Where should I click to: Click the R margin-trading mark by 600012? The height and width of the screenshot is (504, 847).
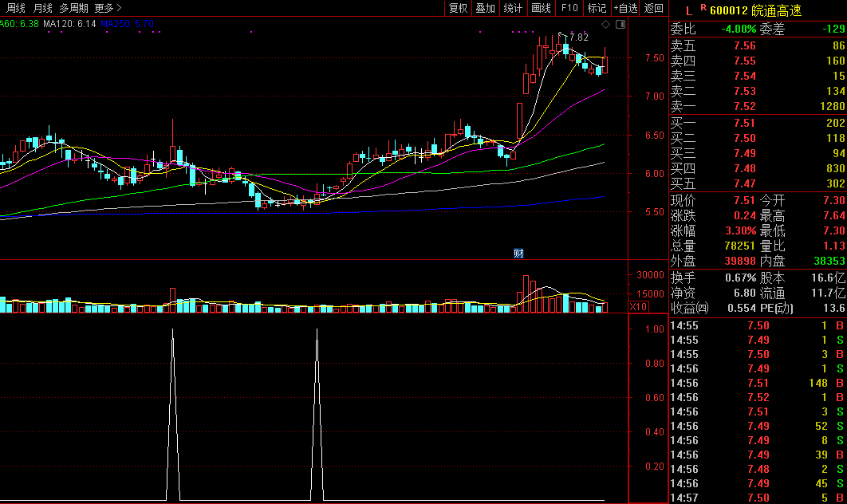pyautogui.click(x=703, y=7)
